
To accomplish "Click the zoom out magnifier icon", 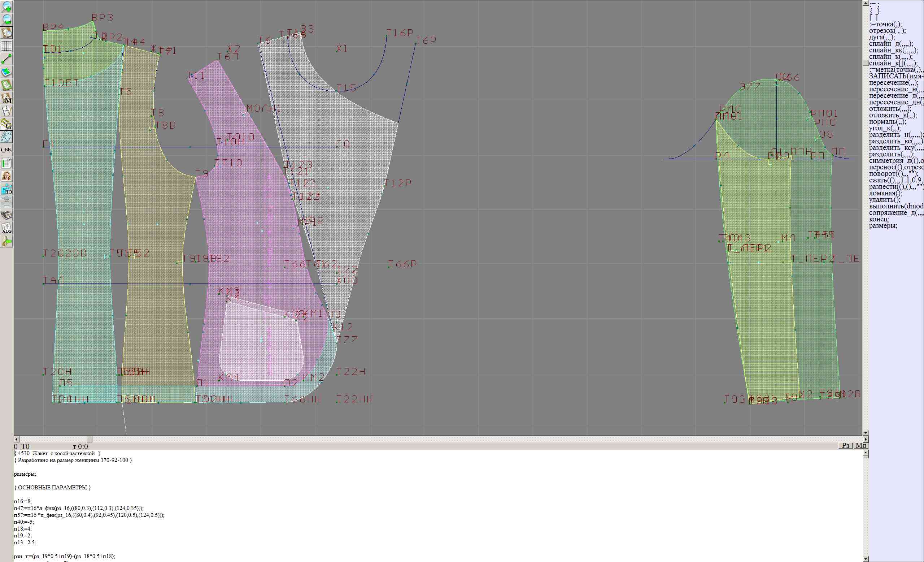I will [x=7, y=20].
